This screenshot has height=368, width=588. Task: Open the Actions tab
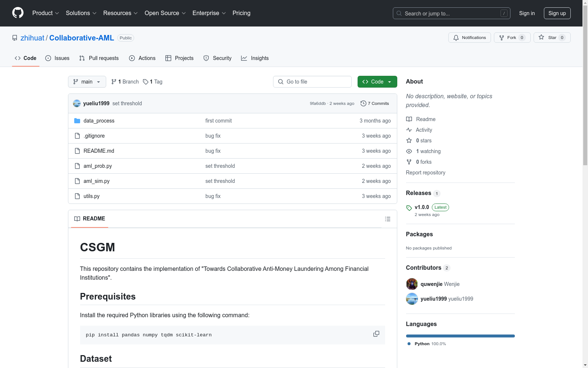142,58
